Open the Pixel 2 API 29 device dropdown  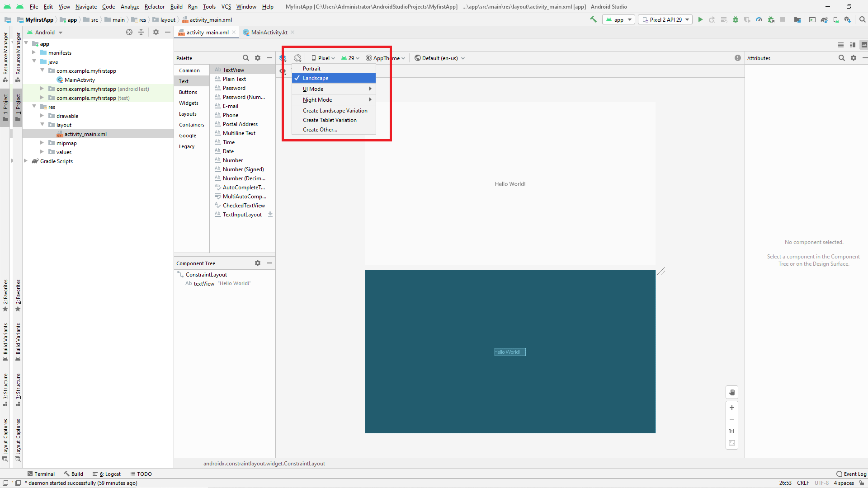665,19
